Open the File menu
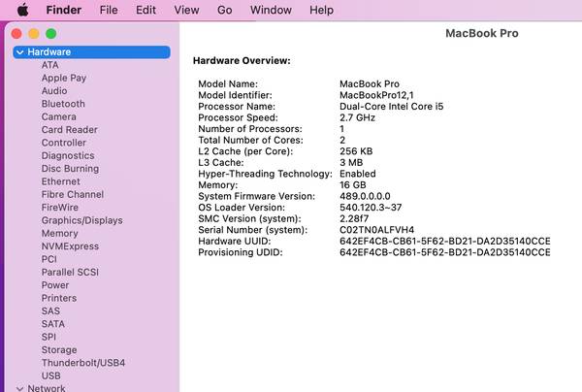The image size is (582, 392). [x=109, y=10]
